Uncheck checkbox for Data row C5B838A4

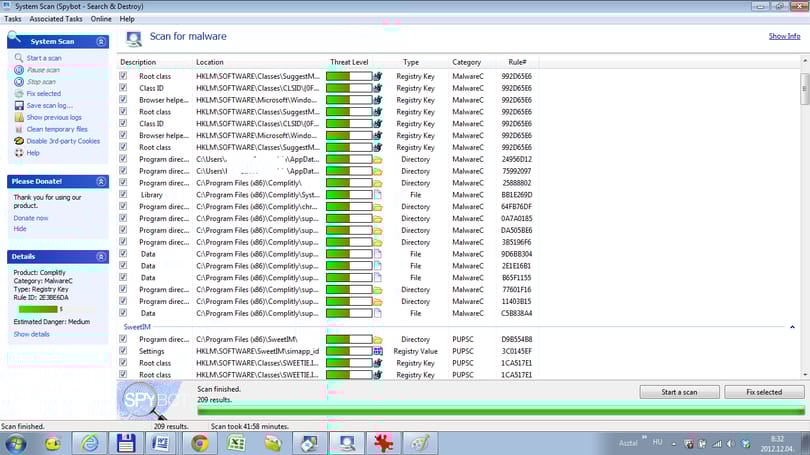(123, 312)
